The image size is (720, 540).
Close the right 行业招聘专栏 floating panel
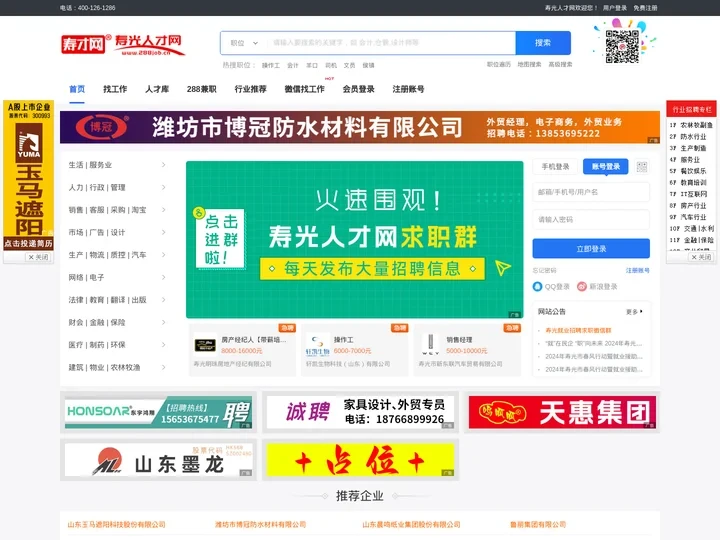(x=701, y=257)
